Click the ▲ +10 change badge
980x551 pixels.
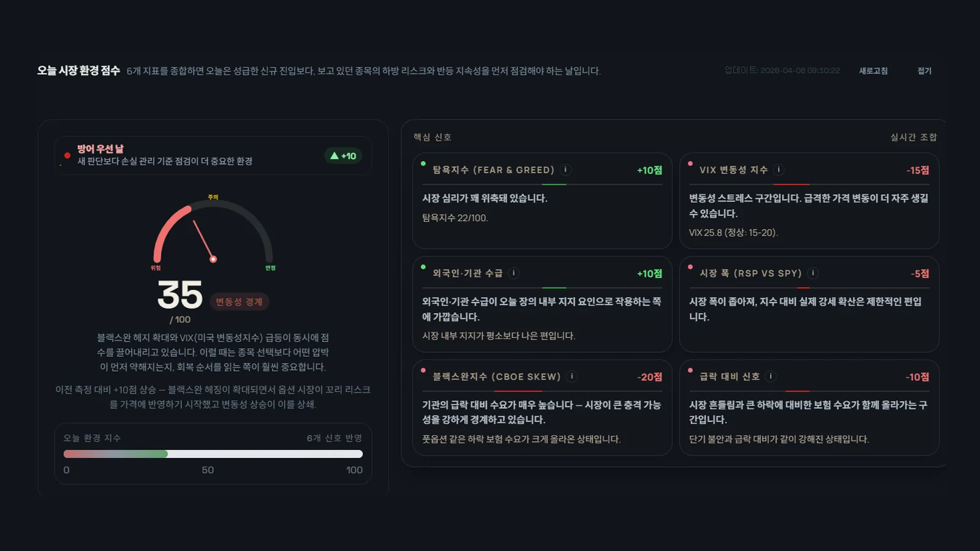point(343,156)
